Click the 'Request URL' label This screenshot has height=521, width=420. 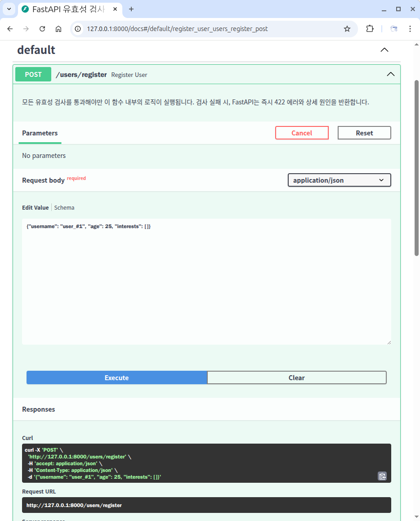(x=39, y=491)
